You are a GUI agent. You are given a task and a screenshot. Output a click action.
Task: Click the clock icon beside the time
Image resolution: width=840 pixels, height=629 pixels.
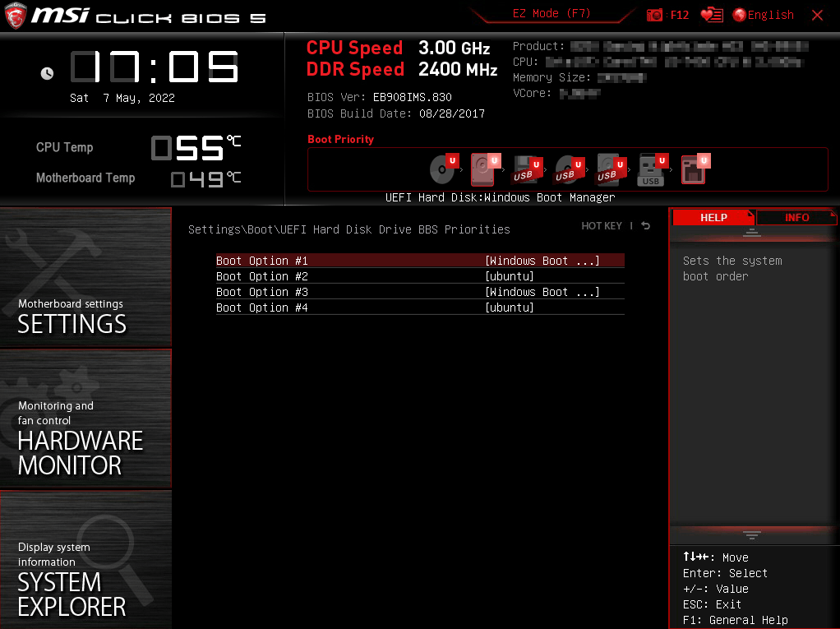[x=47, y=73]
